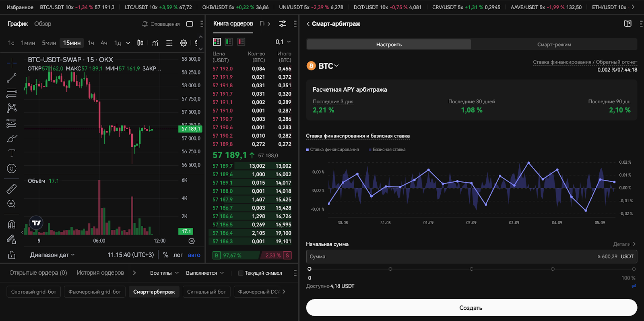Select the Спотовый grid-бот button
Image resolution: width=644 pixels, height=321 pixels.
point(34,292)
